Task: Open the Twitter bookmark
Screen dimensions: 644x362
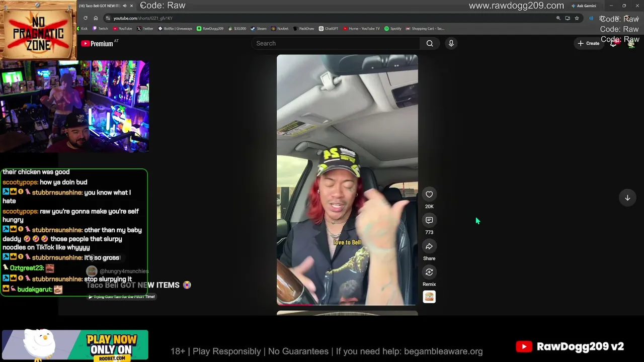Action: (x=145, y=29)
